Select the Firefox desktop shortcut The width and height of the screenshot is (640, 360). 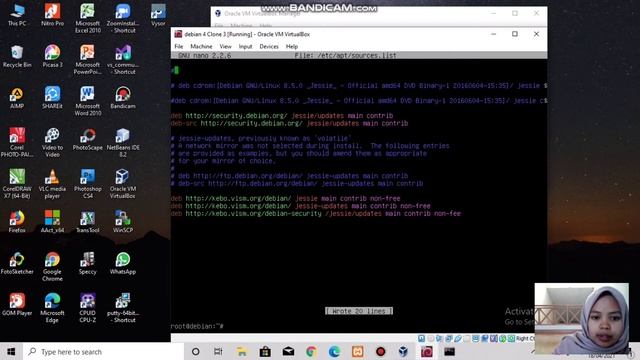(x=17, y=222)
